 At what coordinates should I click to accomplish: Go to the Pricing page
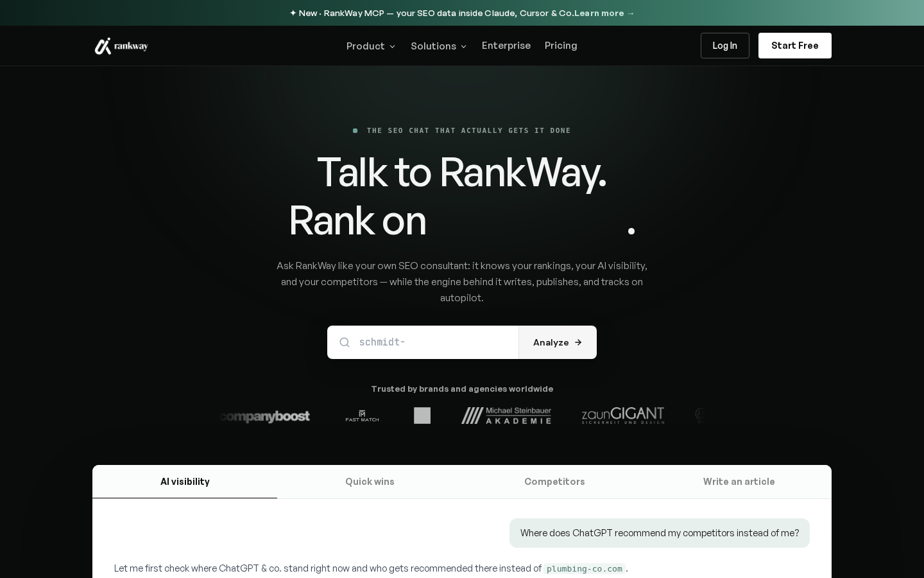click(561, 46)
